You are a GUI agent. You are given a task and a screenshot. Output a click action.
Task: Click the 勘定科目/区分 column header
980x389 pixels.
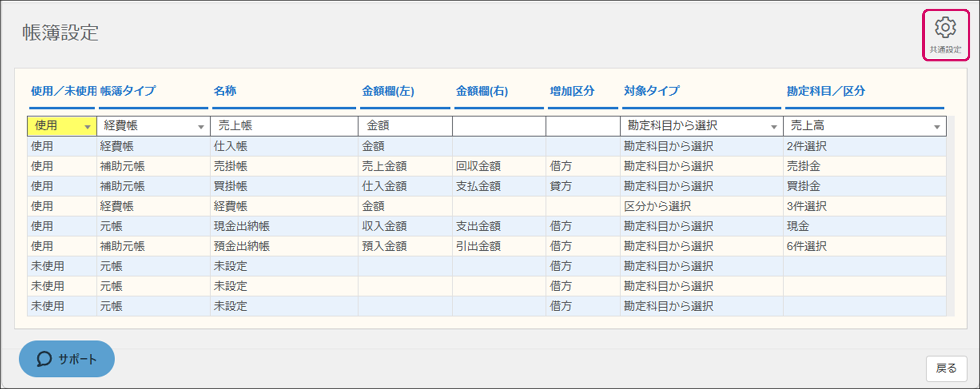pyautogui.click(x=826, y=91)
